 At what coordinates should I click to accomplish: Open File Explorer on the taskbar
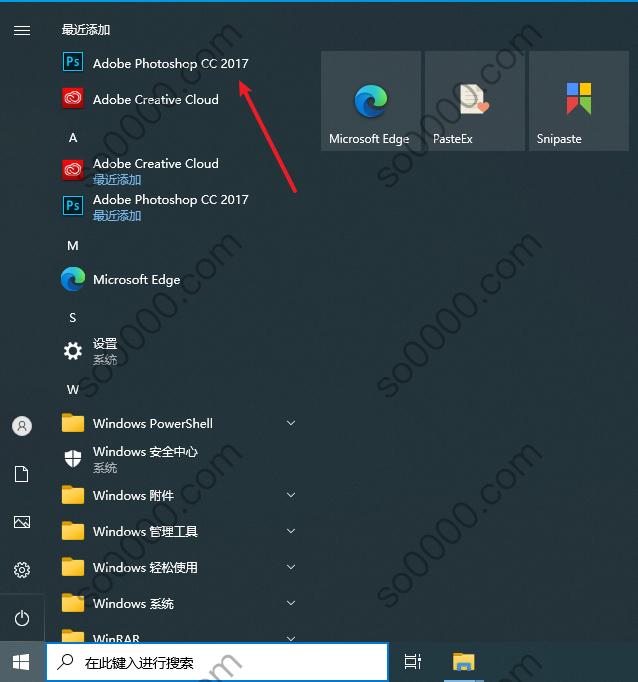pyautogui.click(x=464, y=662)
